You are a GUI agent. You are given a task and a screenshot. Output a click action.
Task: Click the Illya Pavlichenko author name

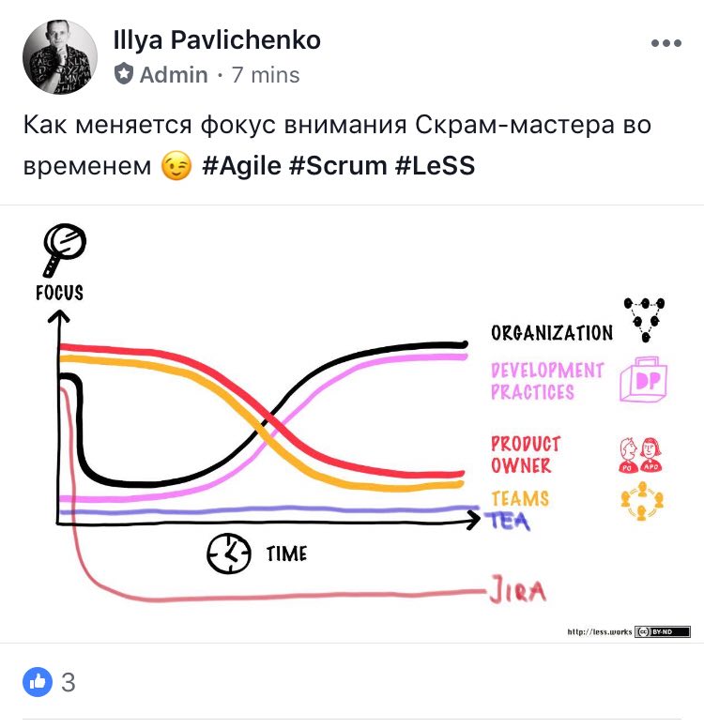pyautogui.click(x=217, y=40)
